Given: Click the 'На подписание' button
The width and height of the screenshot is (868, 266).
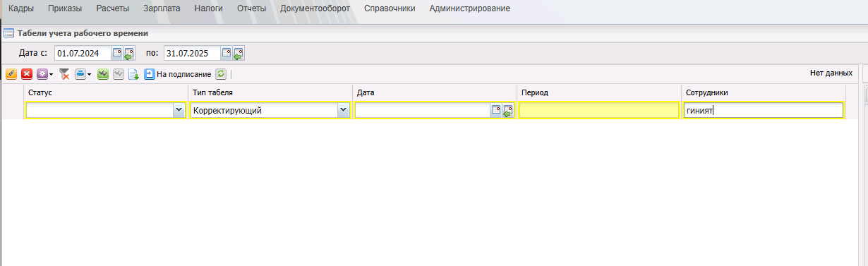Looking at the screenshot, I should tap(178, 73).
